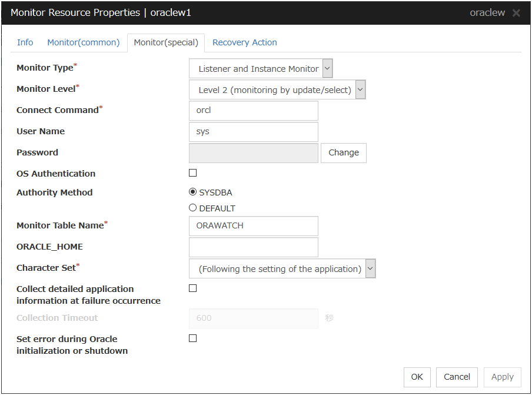
Task: Go to the Recovery Action tab
Action: [244, 42]
